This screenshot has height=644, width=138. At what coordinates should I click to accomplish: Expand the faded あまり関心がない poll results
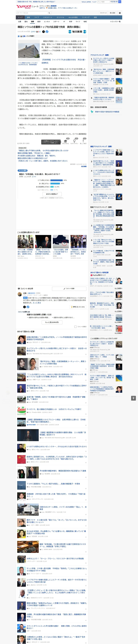[x=48, y=190]
